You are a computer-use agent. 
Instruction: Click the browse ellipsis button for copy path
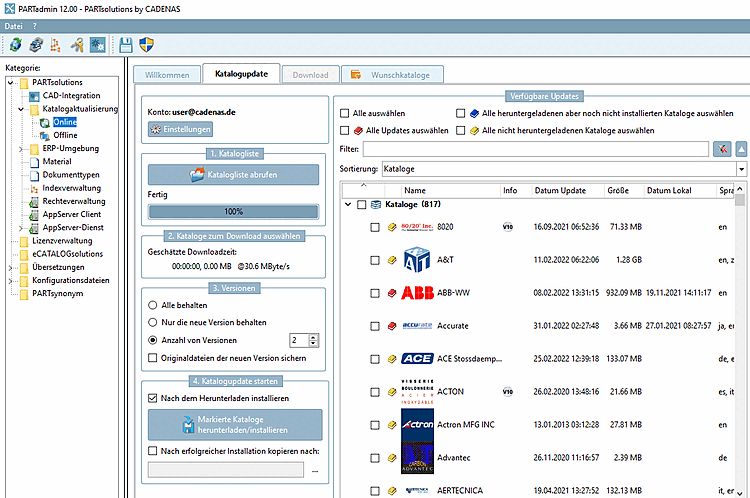[315, 471]
